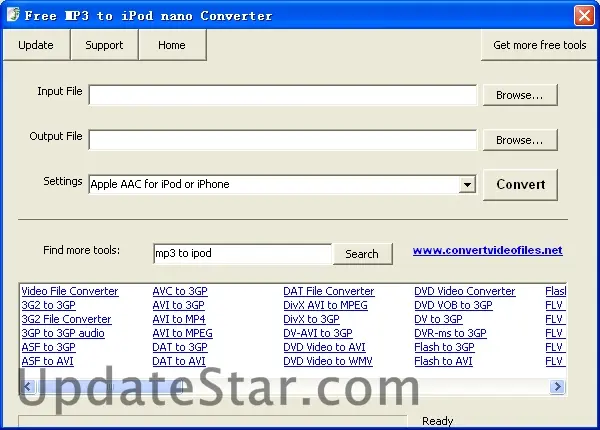Open the AVI to 3GP link
This screenshot has width=600, height=430.
(x=178, y=305)
